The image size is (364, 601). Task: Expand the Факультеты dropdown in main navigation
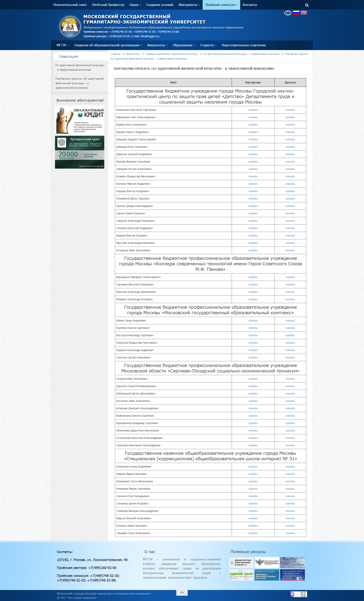(x=157, y=45)
